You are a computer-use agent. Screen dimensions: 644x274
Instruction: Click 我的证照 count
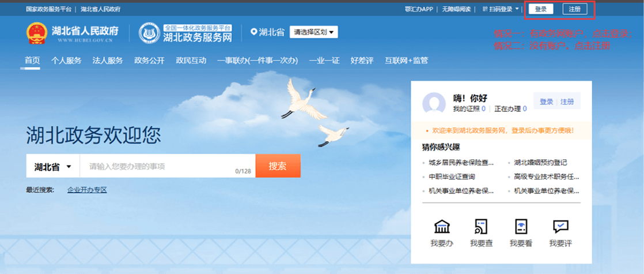point(469,109)
